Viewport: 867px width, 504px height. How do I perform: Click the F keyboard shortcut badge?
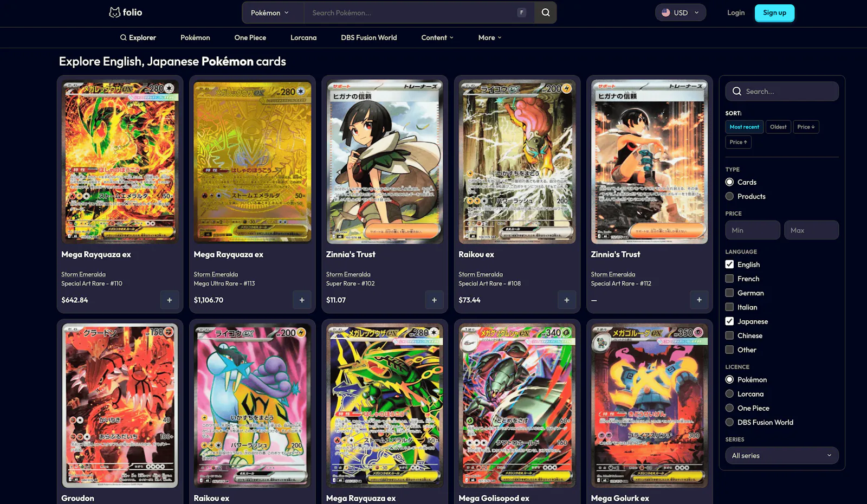coord(521,12)
